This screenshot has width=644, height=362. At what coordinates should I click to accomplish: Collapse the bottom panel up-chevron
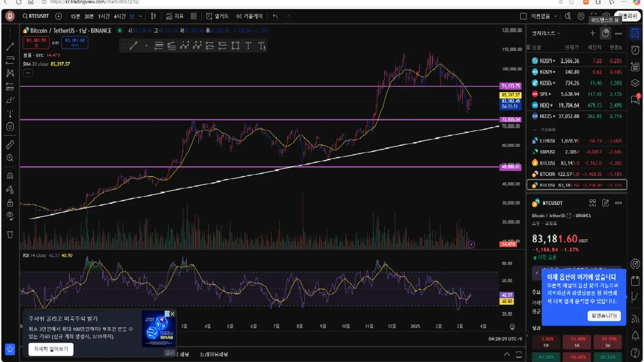click(x=507, y=354)
